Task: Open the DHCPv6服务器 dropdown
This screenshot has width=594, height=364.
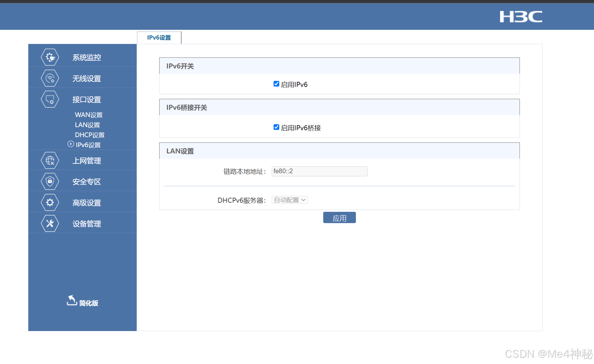Action: click(290, 200)
